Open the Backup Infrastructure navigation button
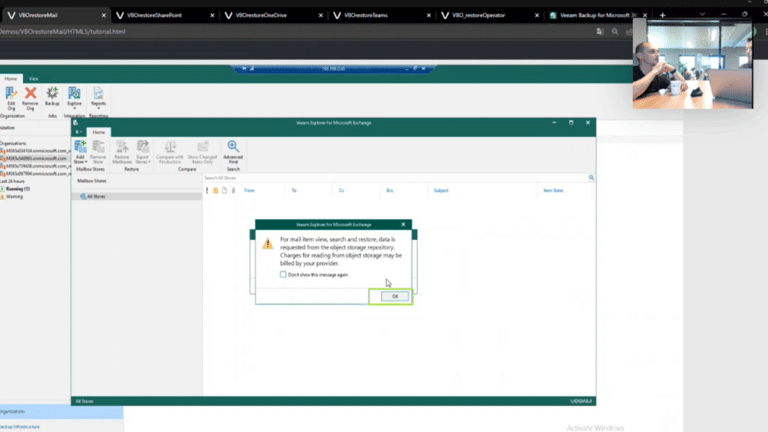 coord(61,427)
